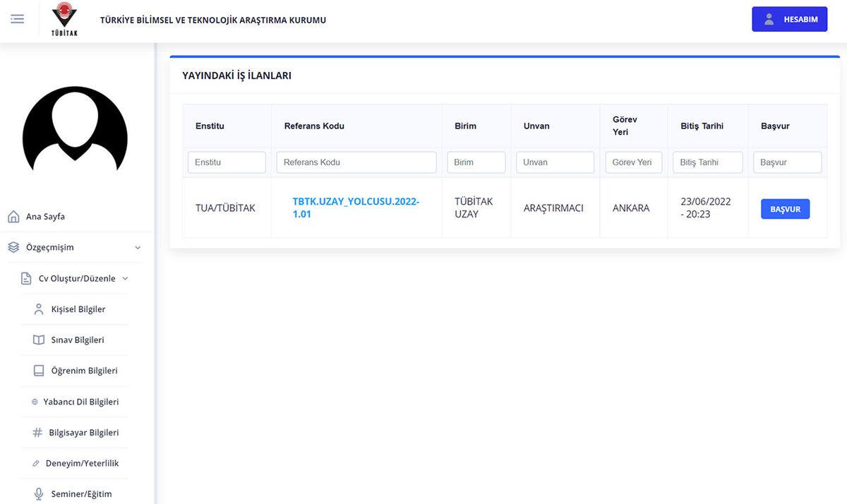
Task: Open the TBTK.UZAY_YOLCUSU.2022-1.01 reference link
Action: click(356, 208)
